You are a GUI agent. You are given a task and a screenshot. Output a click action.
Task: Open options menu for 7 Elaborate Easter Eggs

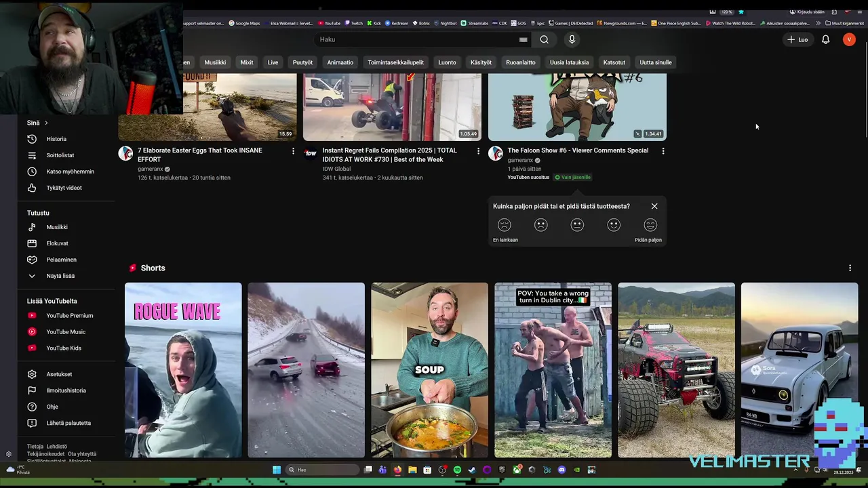pyautogui.click(x=293, y=151)
